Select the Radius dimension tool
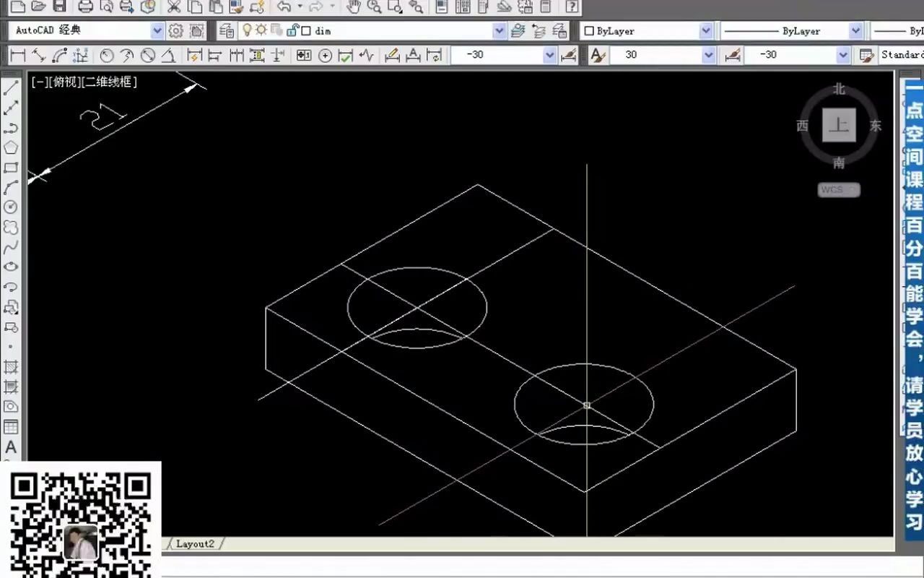924x578 pixels. point(107,55)
